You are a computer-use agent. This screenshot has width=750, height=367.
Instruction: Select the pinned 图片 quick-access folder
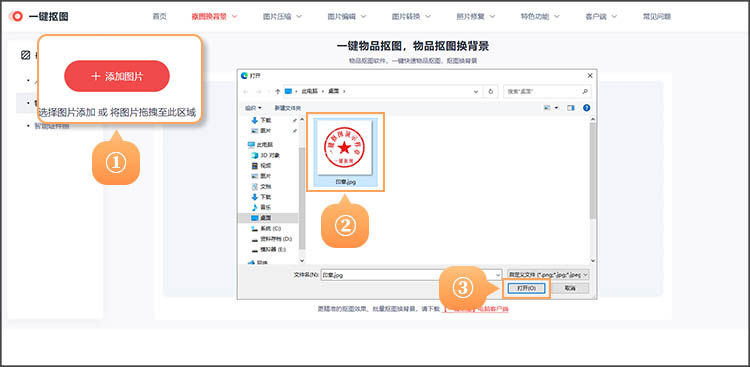[x=266, y=131]
